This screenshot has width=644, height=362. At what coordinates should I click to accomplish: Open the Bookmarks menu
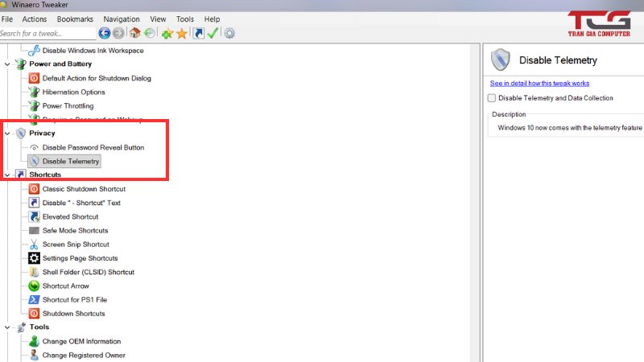point(75,19)
